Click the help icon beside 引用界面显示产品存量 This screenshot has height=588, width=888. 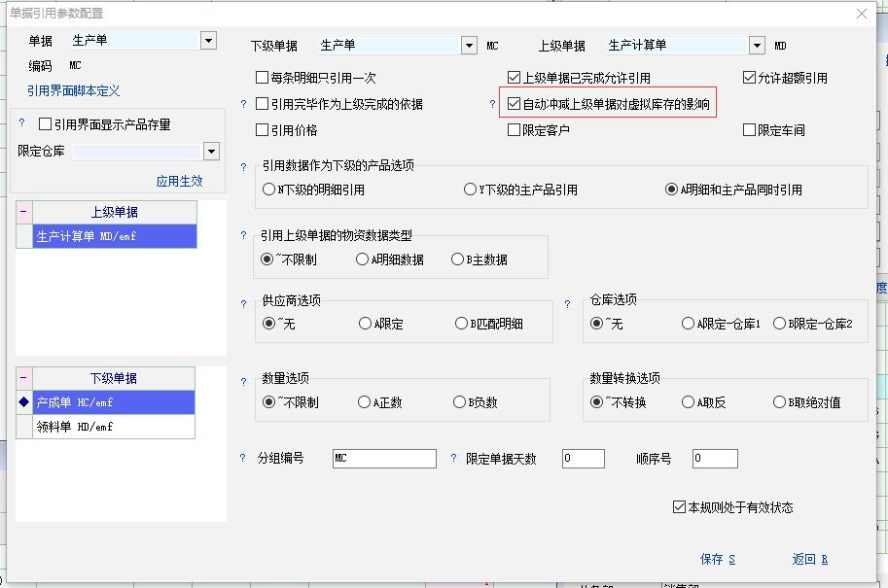(22, 122)
